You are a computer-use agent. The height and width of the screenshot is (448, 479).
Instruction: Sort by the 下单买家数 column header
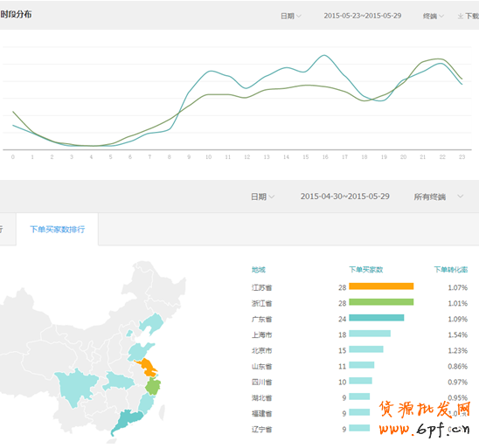point(365,270)
